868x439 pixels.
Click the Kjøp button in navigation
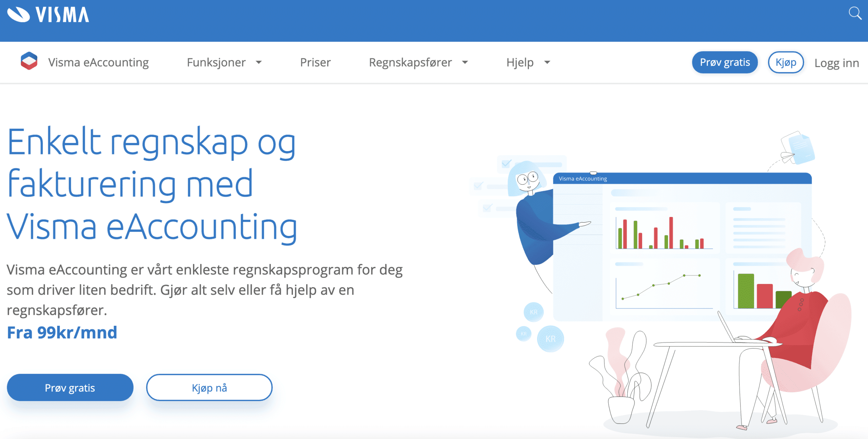[x=786, y=62]
